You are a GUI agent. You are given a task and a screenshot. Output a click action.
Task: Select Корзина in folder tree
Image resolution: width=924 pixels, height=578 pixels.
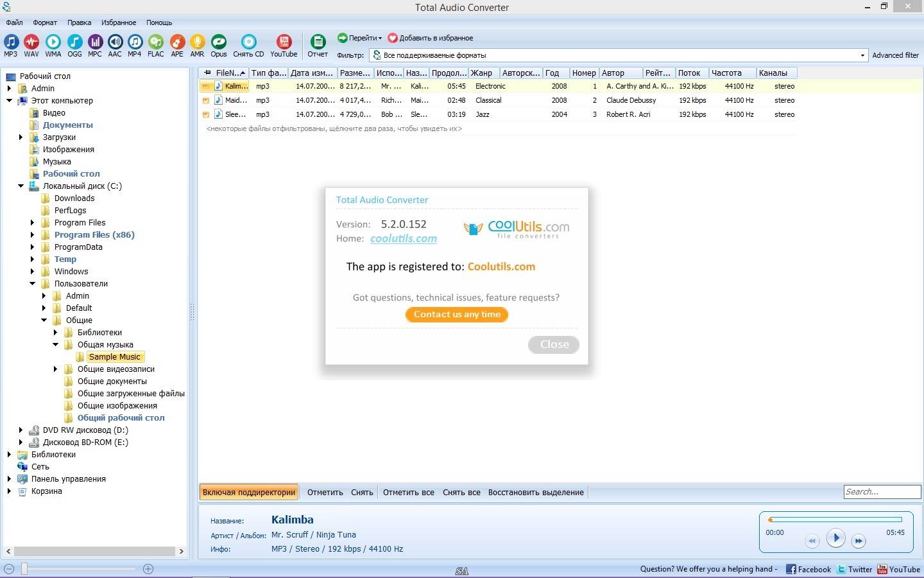coord(47,491)
